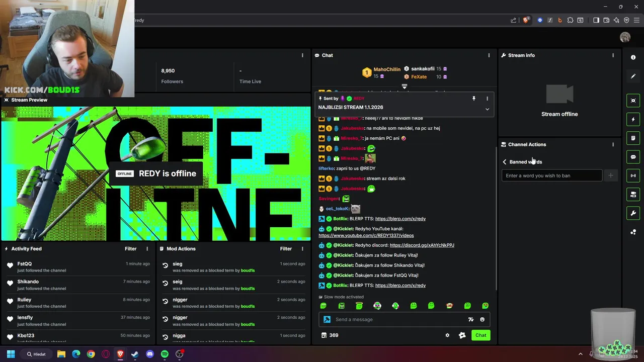Screen dimensions: 644x362
Task: Open Discord from the taskbar
Action: click(149, 354)
